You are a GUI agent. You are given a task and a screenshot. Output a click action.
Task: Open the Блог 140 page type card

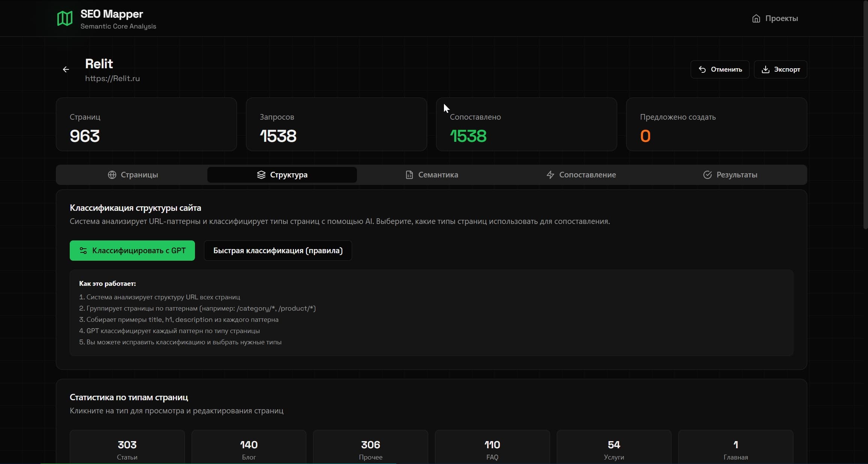point(249,448)
